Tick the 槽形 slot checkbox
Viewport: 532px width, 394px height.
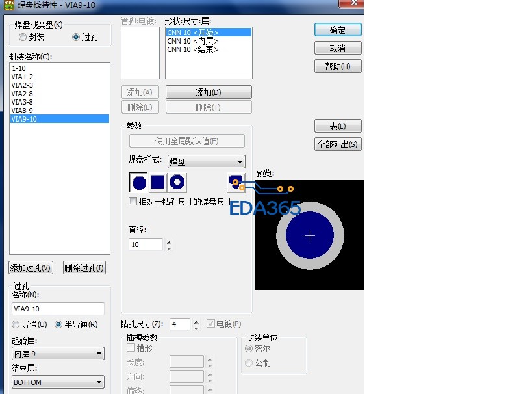coord(131,348)
